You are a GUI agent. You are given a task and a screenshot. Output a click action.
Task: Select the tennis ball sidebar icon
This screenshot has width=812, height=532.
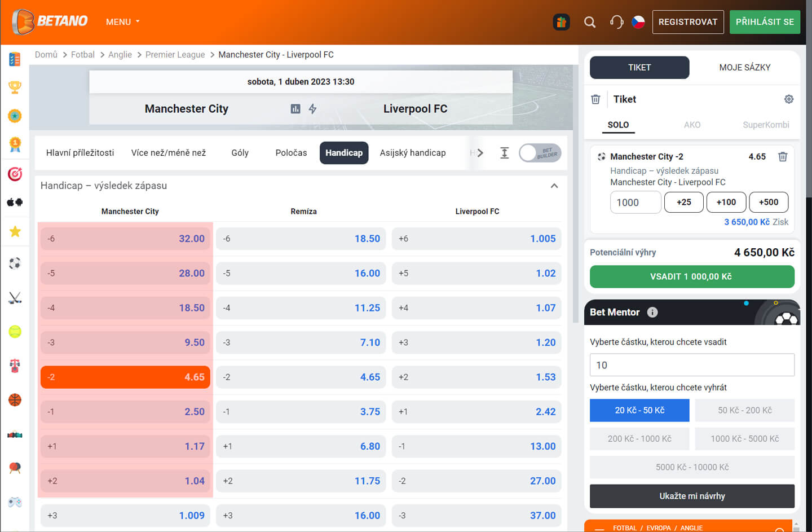click(15, 332)
